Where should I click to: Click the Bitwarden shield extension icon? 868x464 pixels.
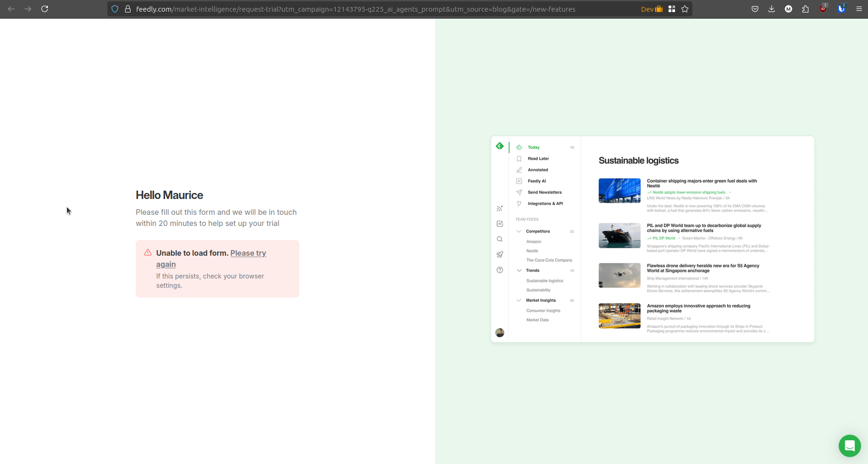point(841,9)
